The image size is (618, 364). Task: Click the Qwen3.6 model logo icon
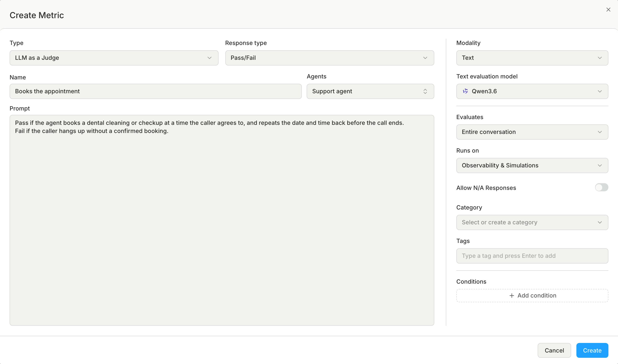click(465, 91)
